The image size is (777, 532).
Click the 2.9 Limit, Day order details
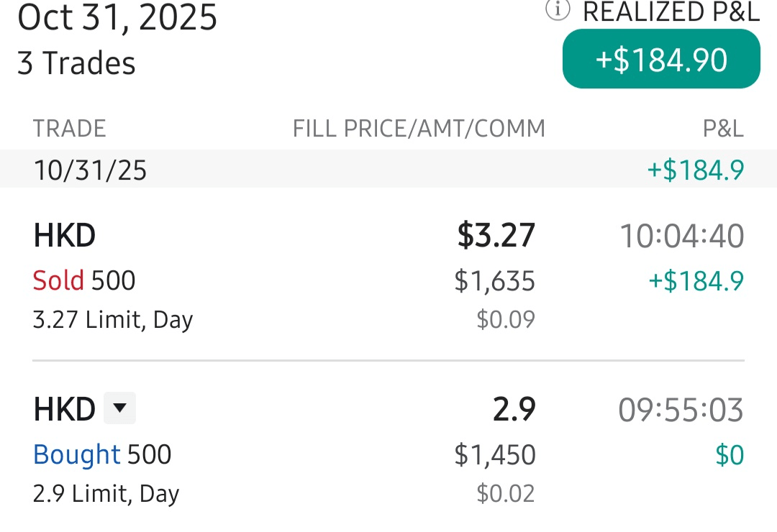pos(106,493)
